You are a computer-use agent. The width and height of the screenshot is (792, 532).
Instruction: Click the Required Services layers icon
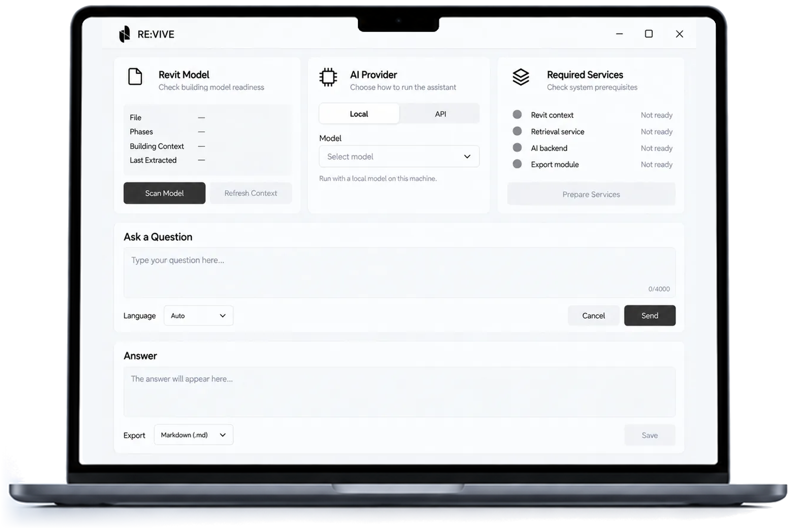pos(521,77)
